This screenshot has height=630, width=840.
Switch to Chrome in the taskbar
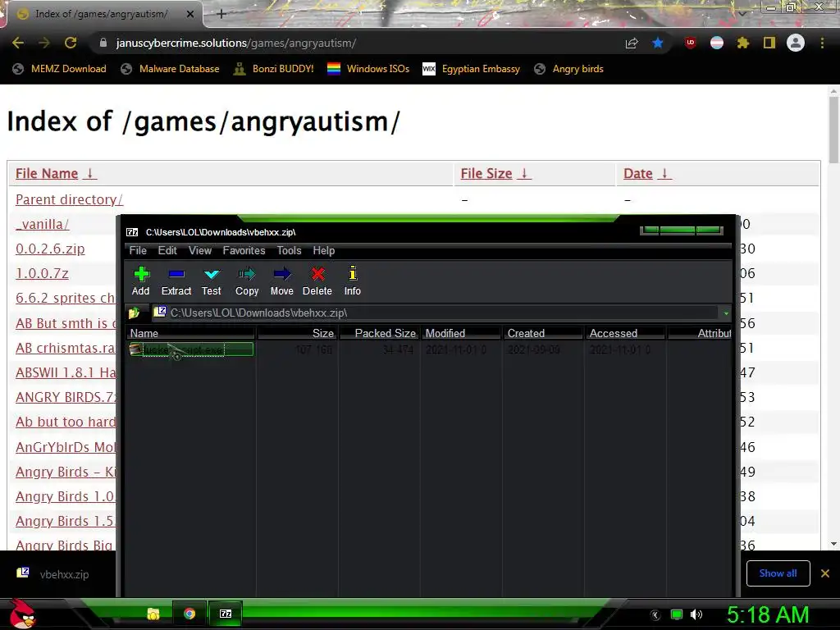[x=189, y=614]
